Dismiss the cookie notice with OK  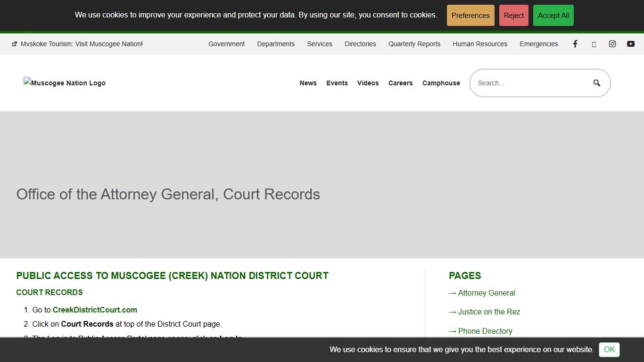[609, 350]
